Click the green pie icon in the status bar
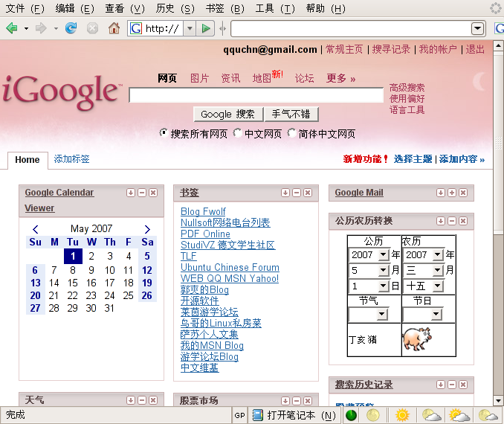Image resolution: width=504 pixels, height=424 pixels. (x=351, y=415)
